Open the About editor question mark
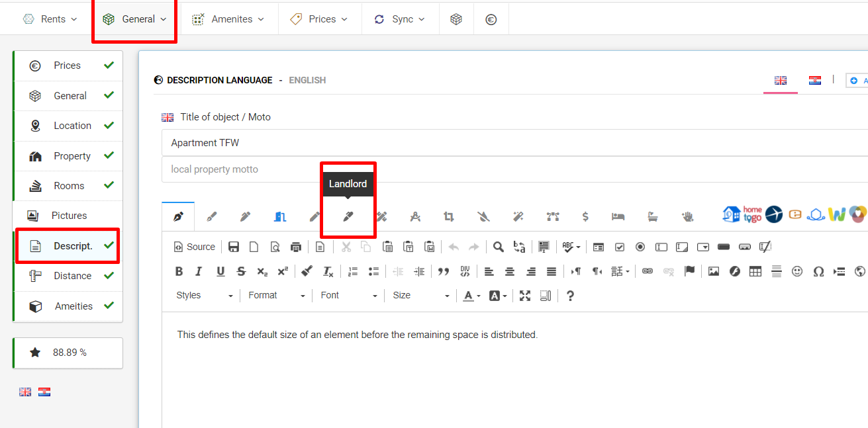868x428 pixels. 570,296
